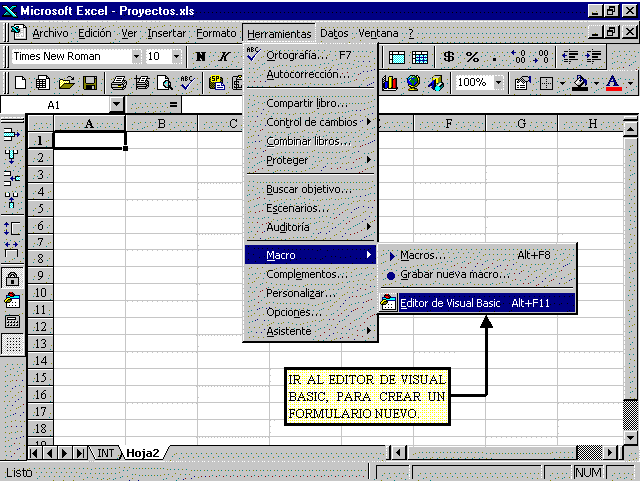Open the zoom 100% dropdown

[x=499, y=83]
